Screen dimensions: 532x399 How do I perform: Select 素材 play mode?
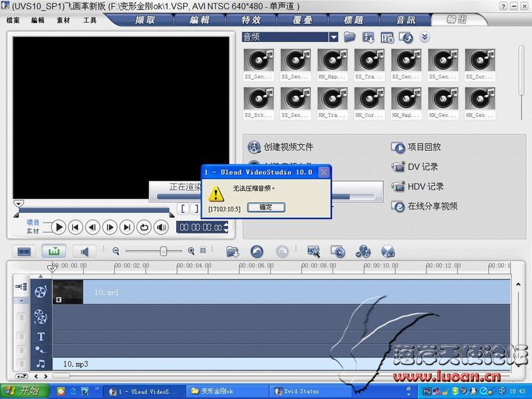(x=33, y=231)
